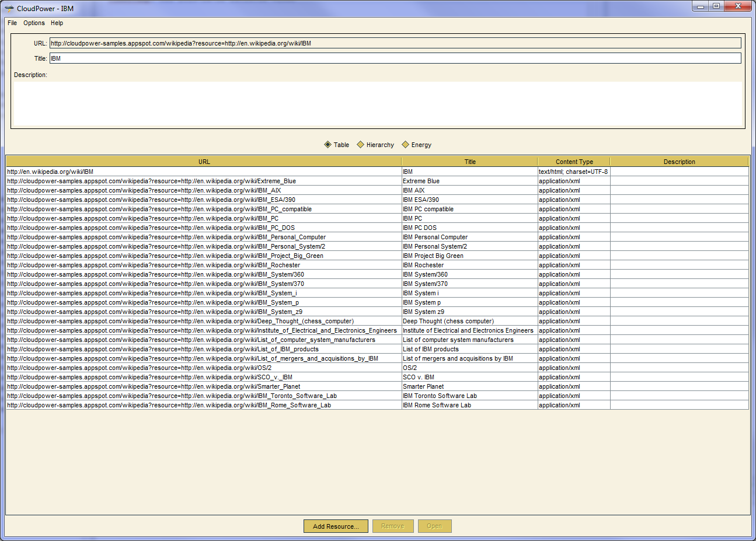Switch to the Hierarchy view radio button
756x541 pixels.
coord(375,145)
